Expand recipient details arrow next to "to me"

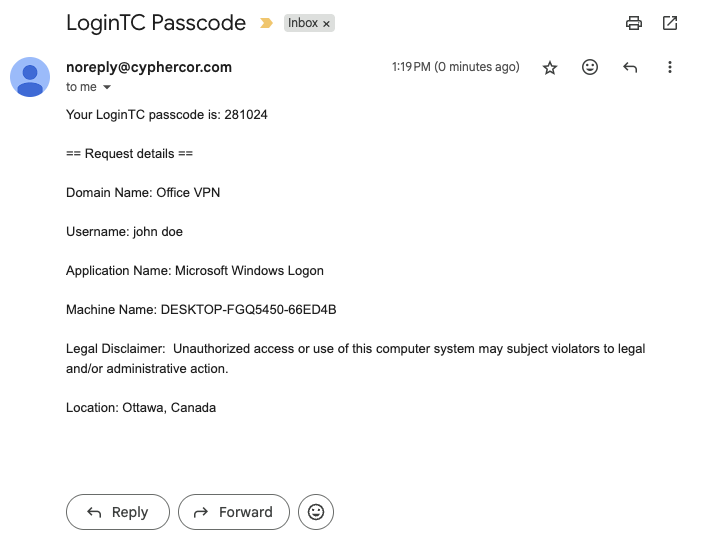pyautogui.click(x=108, y=88)
